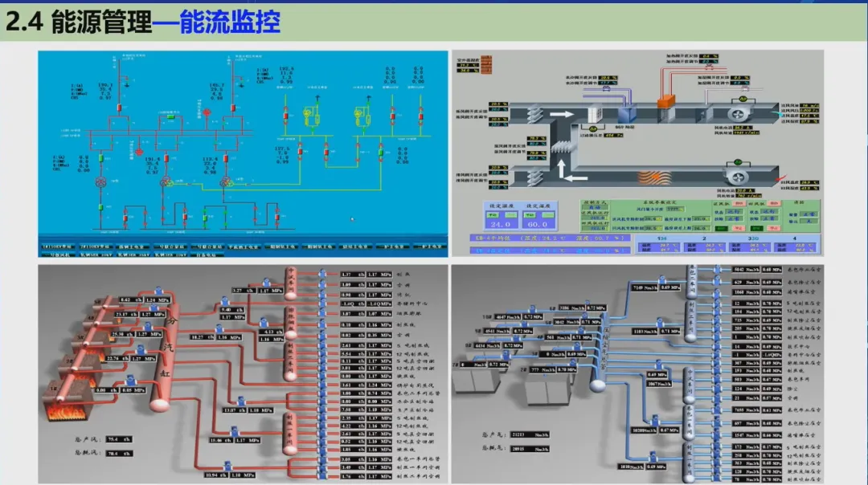This screenshot has width=868, height=485.
Task: Click the outdoor temperature brick wall icon
Action: pos(486,64)
